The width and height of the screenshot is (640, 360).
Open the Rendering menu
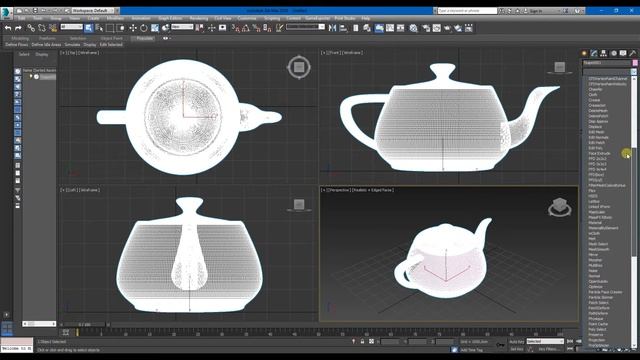coord(199,18)
